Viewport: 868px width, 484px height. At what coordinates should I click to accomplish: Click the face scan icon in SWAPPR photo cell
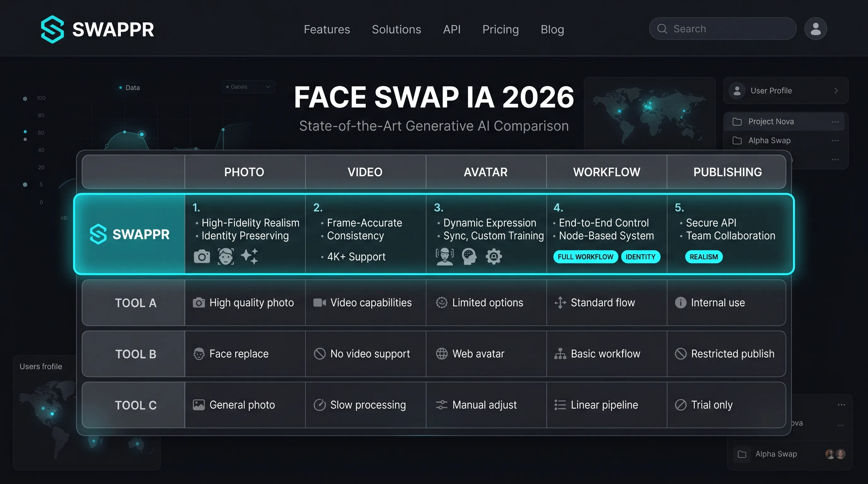(x=226, y=256)
